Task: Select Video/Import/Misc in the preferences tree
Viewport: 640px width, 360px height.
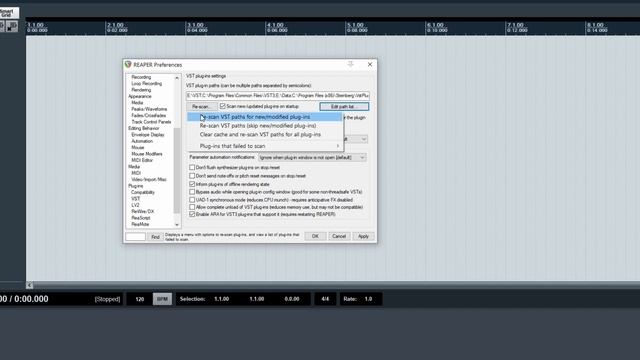Action: [149, 179]
